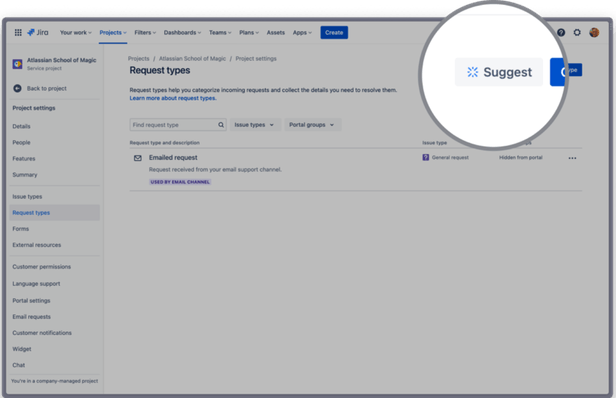
Task: Click the Suggest sparkle icon
Action: click(472, 72)
